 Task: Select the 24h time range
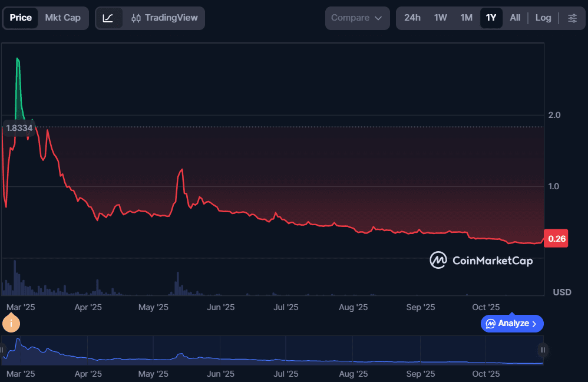412,18
